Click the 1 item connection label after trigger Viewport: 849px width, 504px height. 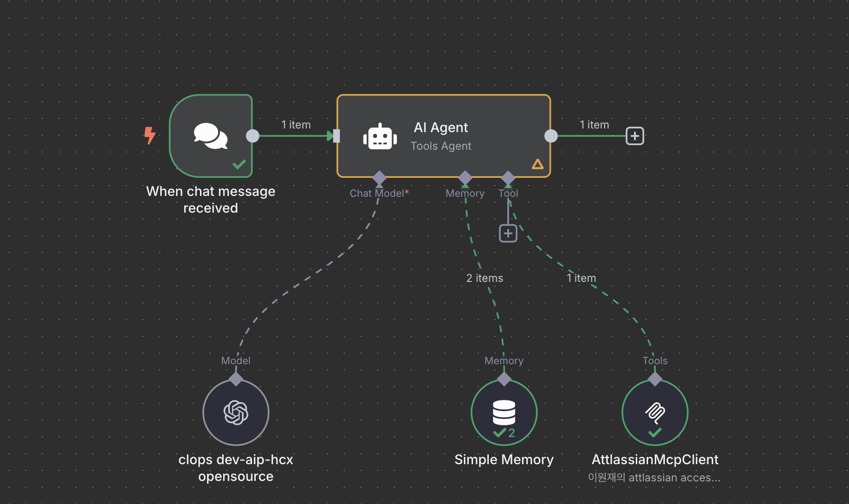[x=296, y=124]
